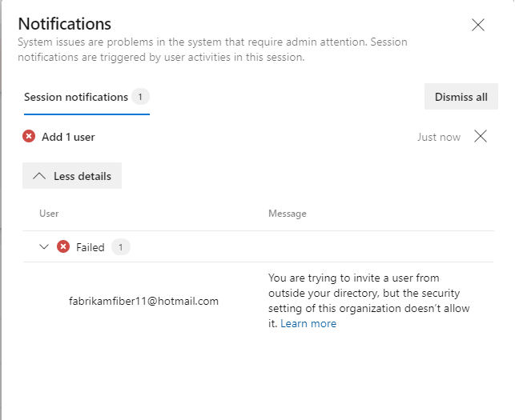Switch to the Session notifications tab
Viewport: 515px width, 420px height.
(x=76, y=97)
